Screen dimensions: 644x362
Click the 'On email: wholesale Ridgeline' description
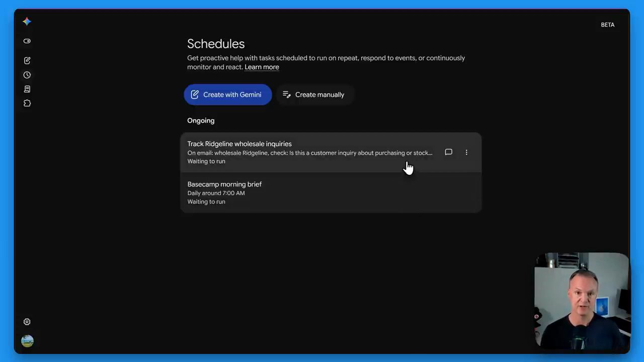pos(310,153)
